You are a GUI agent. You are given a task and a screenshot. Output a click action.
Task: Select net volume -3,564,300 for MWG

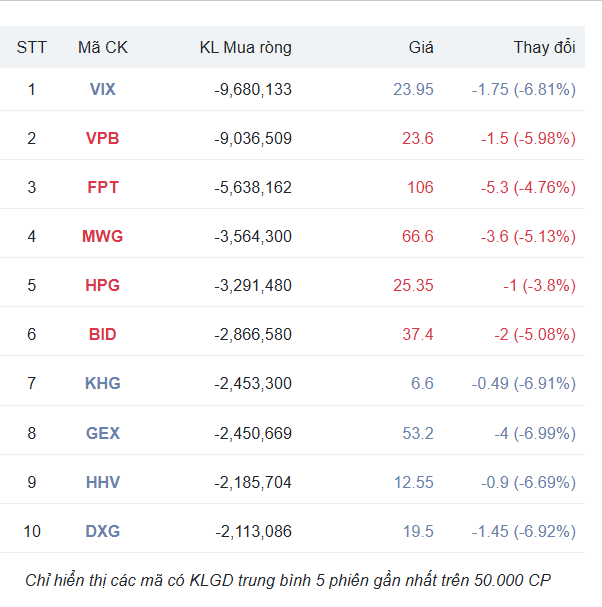253,237
